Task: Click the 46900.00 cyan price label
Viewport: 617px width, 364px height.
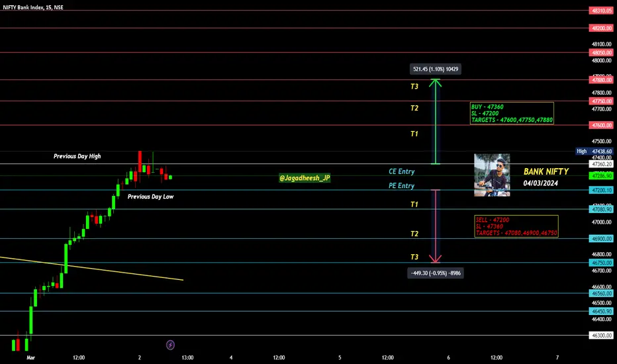Action: point(601,238)
